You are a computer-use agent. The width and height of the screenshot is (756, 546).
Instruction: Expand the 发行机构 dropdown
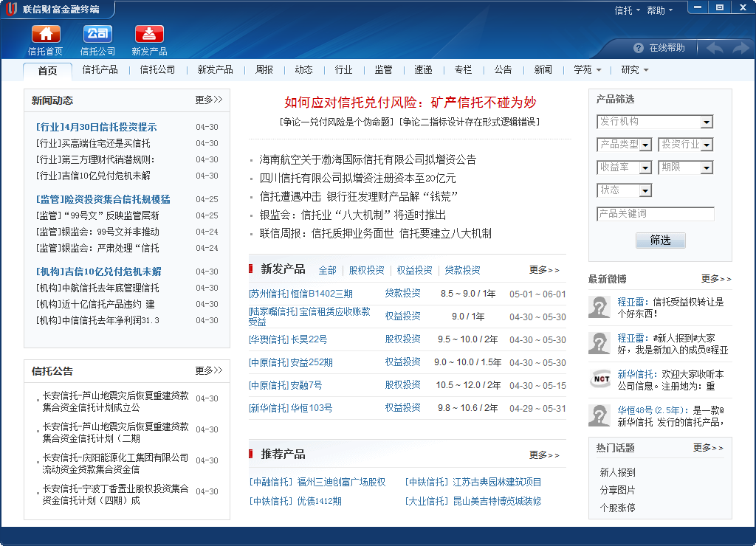(x=707, y=122)
